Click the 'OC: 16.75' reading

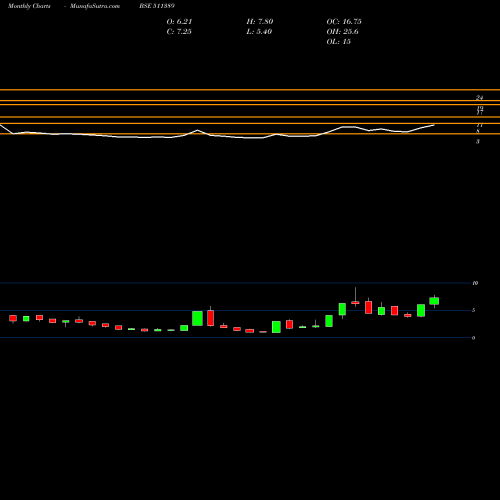(x=344, y=22)
